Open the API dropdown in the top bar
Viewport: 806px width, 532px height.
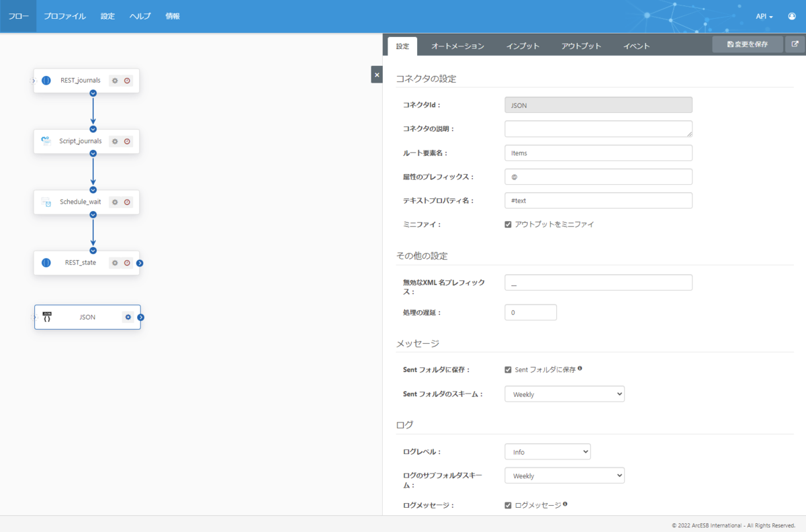click(x=764, y=16)
